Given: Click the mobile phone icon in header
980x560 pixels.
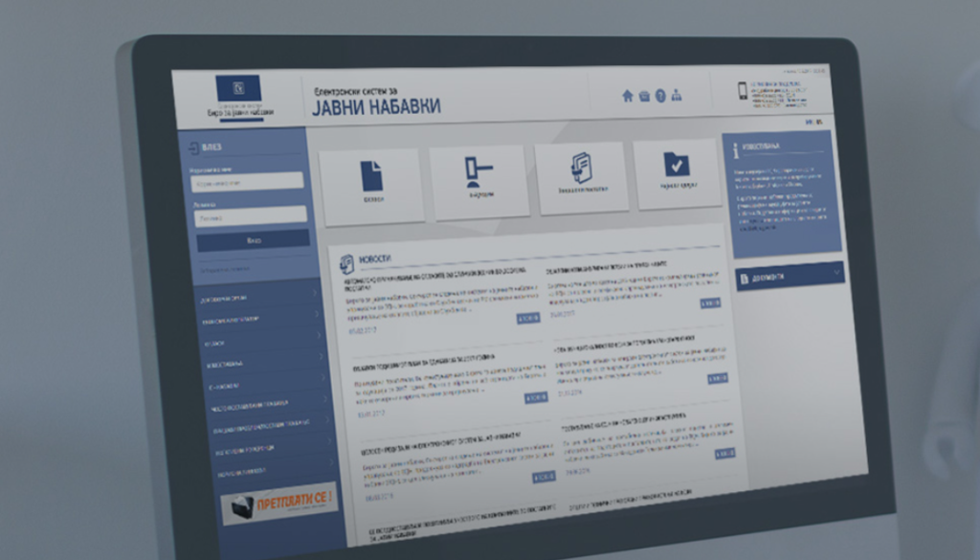Looking at the screenshot, I should point(741,91).
